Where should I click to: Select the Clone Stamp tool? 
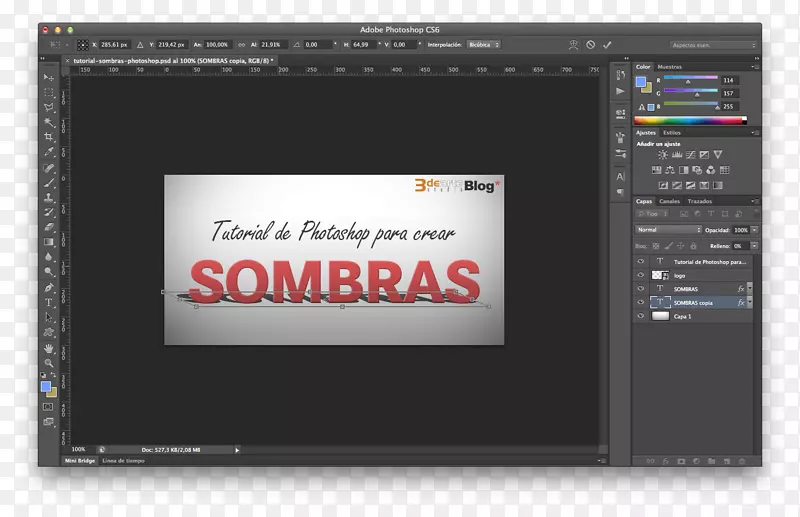tap(48, 198)
